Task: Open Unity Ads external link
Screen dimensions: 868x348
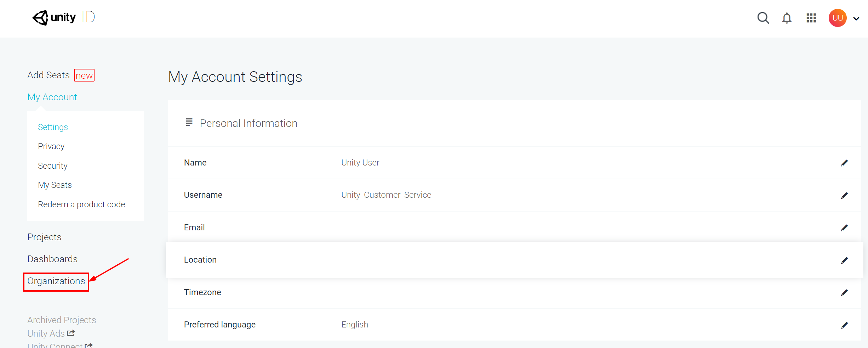Action: (x=46, y=333)
